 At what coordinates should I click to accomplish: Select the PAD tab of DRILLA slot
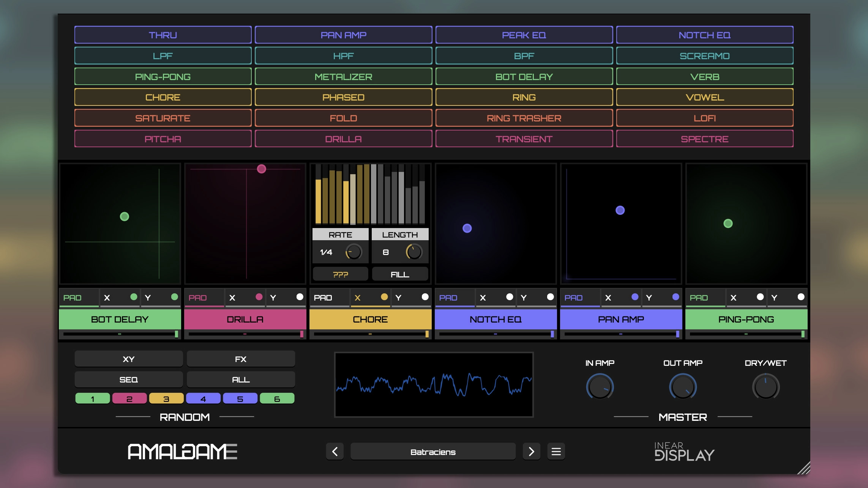coord(204,298)
